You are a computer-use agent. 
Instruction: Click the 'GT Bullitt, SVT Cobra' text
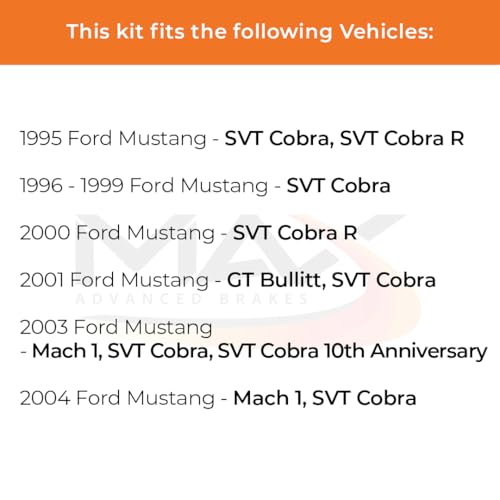pyautogui.click(x=331, y=280)
